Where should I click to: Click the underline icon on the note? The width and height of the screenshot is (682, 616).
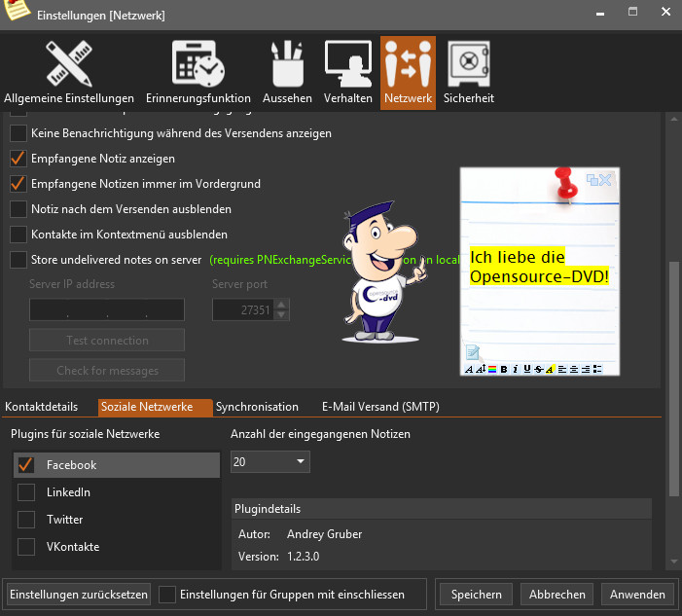click(526, 369)
